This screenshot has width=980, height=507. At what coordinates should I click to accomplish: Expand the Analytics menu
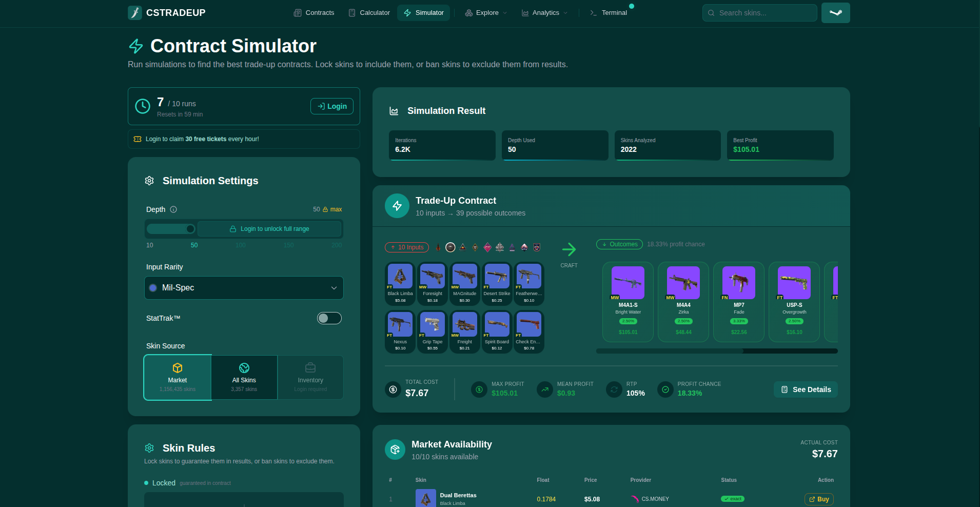coord(545,13)
